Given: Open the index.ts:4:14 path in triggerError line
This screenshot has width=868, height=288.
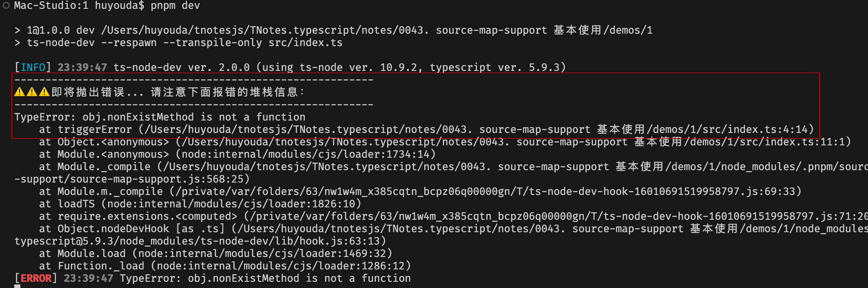Looking at the screenshot, I should pos(477,129).
